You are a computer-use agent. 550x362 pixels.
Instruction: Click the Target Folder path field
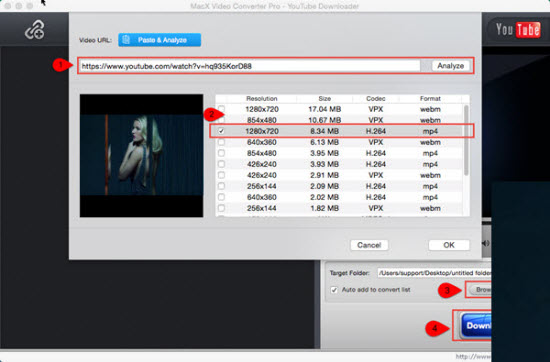[434, 273]
